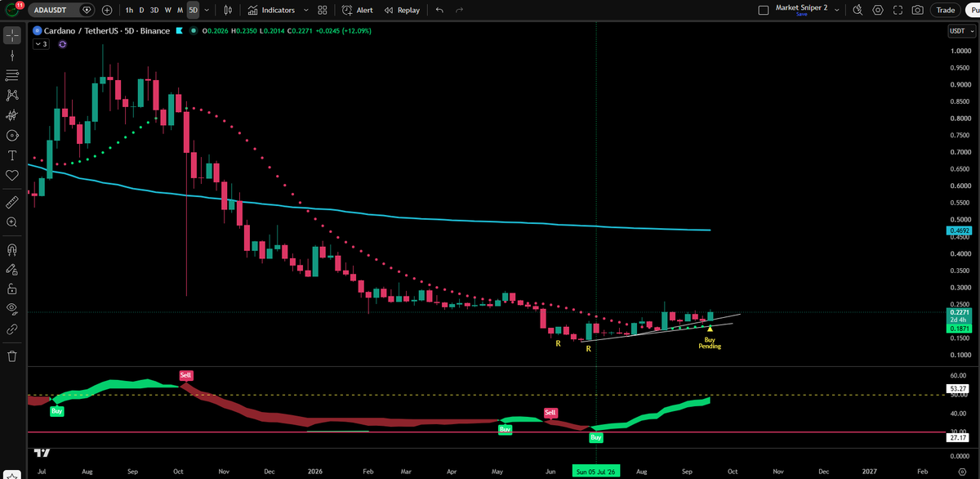Viewport: 980px width, 479px height.
Task: Toggle stay in drawing mode pencil-lock
Action: [12, 268]
